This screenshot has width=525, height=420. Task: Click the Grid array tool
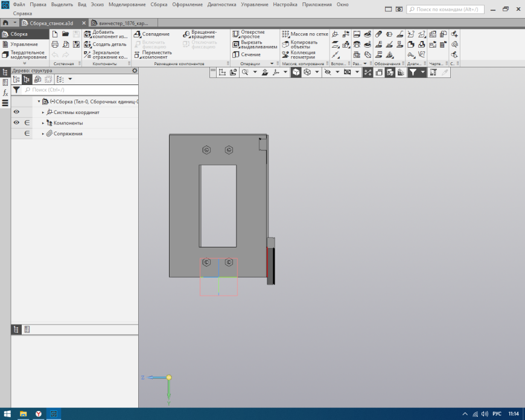286,34
